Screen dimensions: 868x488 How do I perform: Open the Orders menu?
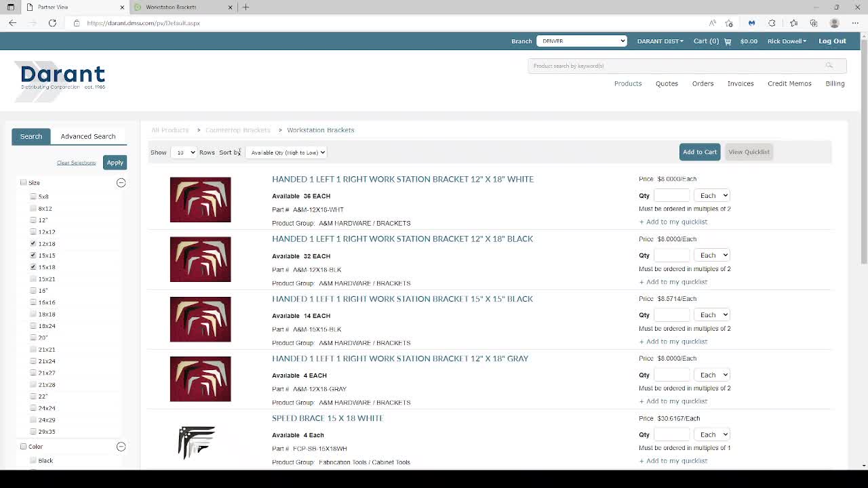click(703, 83)
